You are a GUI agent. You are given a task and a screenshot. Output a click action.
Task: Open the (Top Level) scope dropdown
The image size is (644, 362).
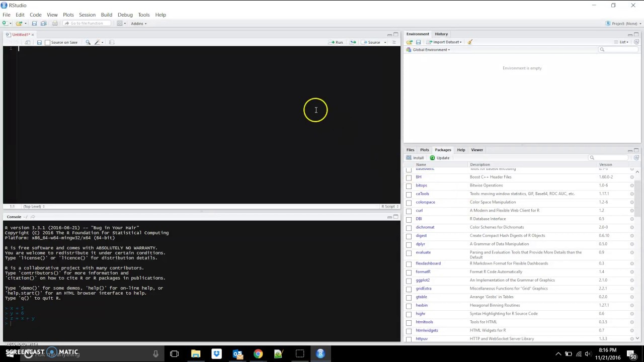pos(33,207)
